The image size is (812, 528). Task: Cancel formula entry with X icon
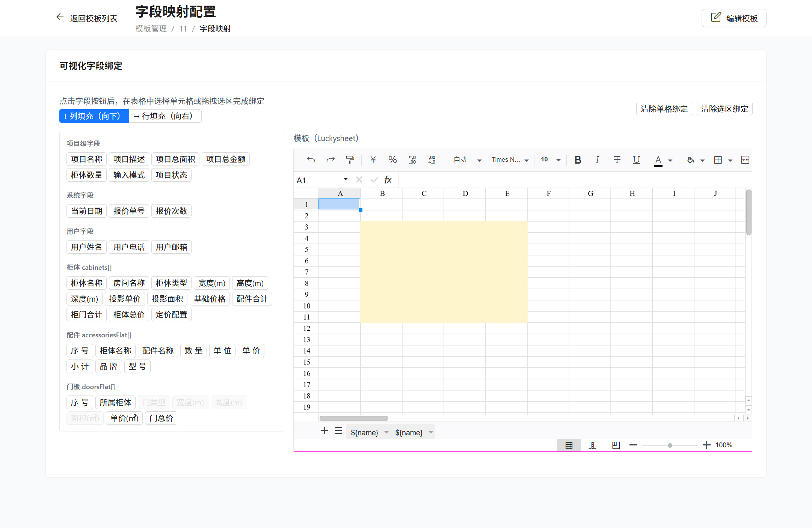point(359,180)
